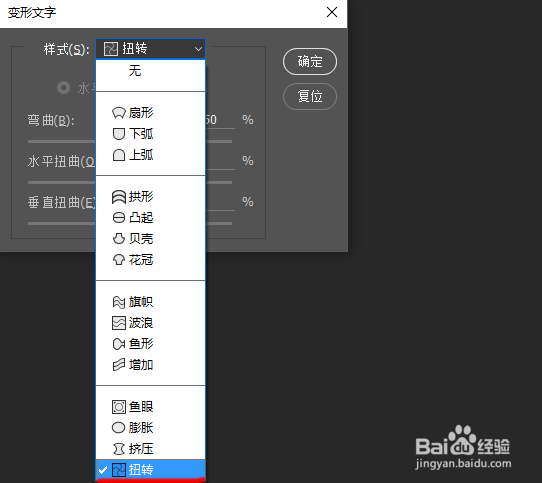
Task: Click the 水平扭曲 label
Action: tap(61, 161)
